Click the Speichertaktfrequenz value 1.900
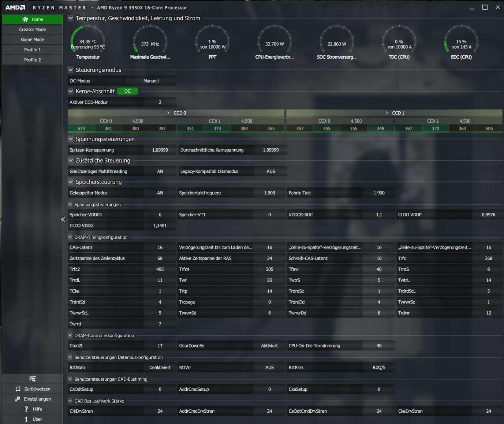 pos(269,193)
